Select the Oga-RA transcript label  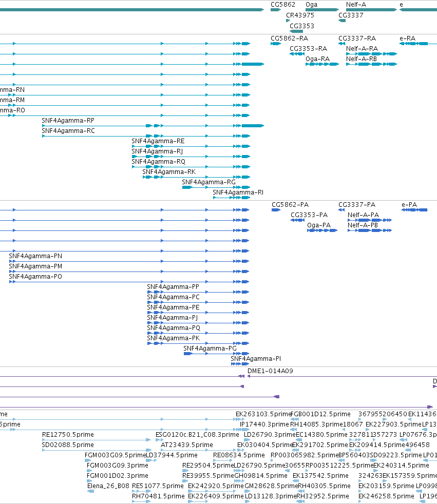point(317,59)
